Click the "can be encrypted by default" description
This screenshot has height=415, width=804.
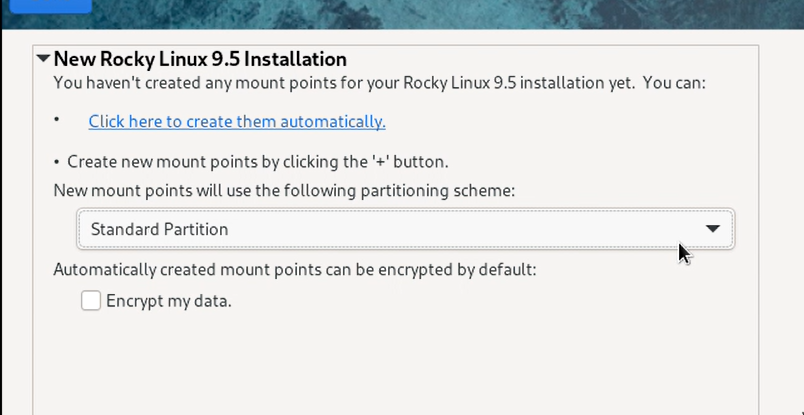coord(295,269)
